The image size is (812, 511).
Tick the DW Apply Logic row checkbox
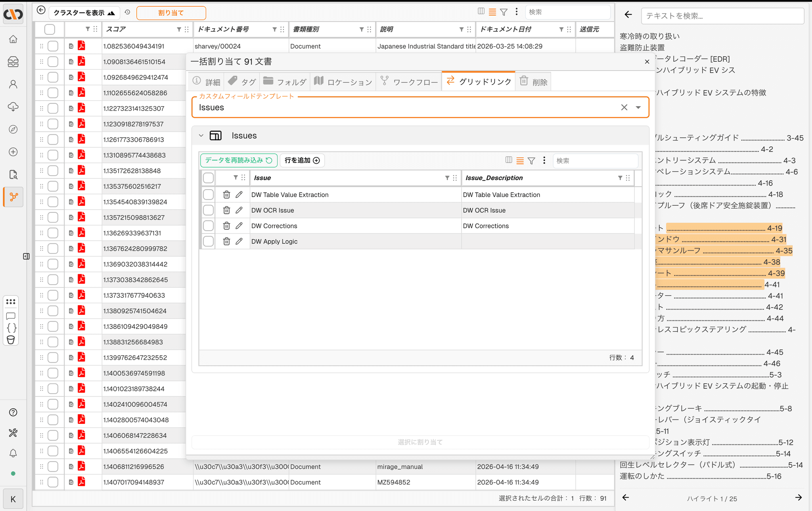point(208,241)
